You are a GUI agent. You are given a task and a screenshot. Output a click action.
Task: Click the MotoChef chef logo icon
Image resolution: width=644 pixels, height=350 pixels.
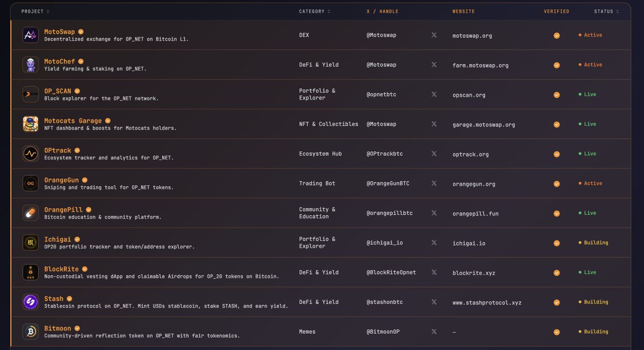tap(31, 65)
